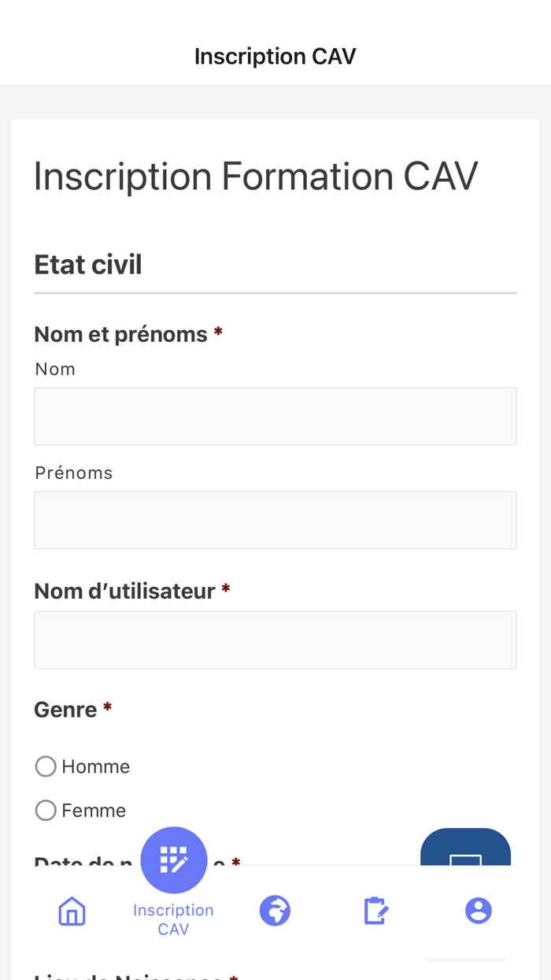Choose a gender under the Genre section

pos(45,765)
